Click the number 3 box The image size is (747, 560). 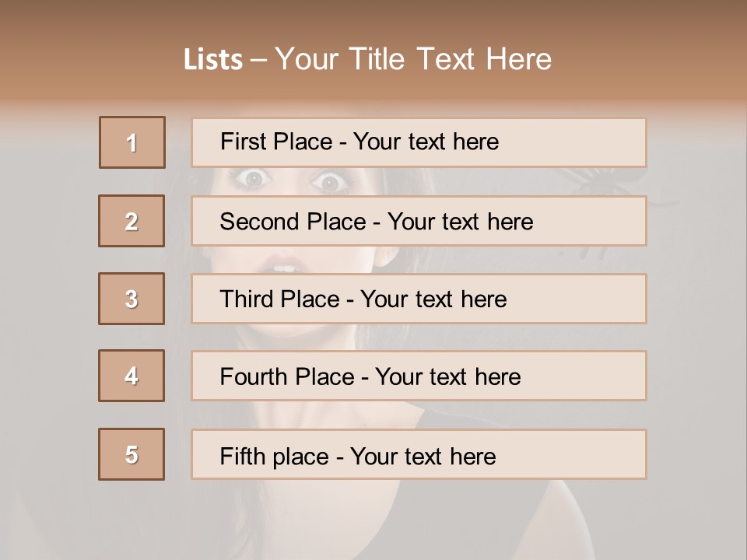tap(132, 299)
